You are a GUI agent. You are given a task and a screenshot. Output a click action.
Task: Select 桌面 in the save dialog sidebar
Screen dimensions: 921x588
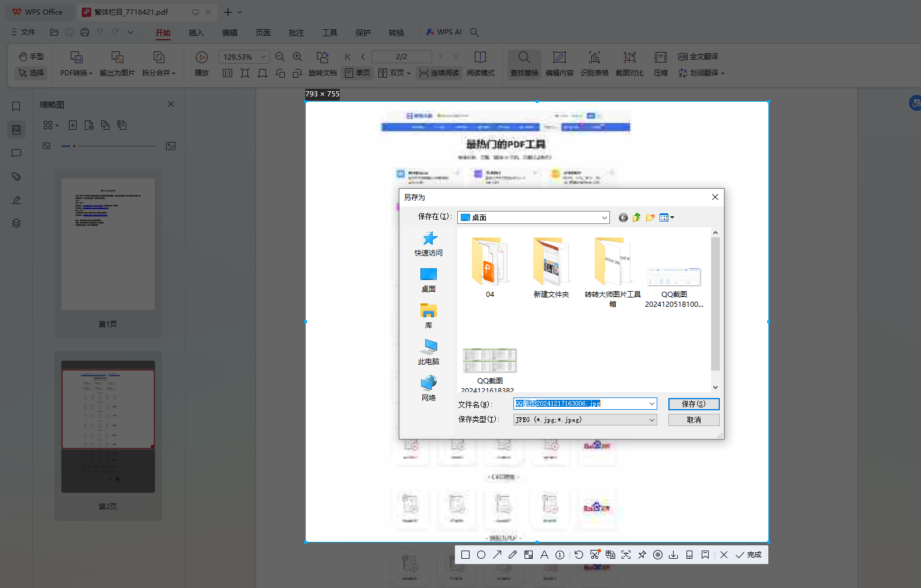(429, 280)
